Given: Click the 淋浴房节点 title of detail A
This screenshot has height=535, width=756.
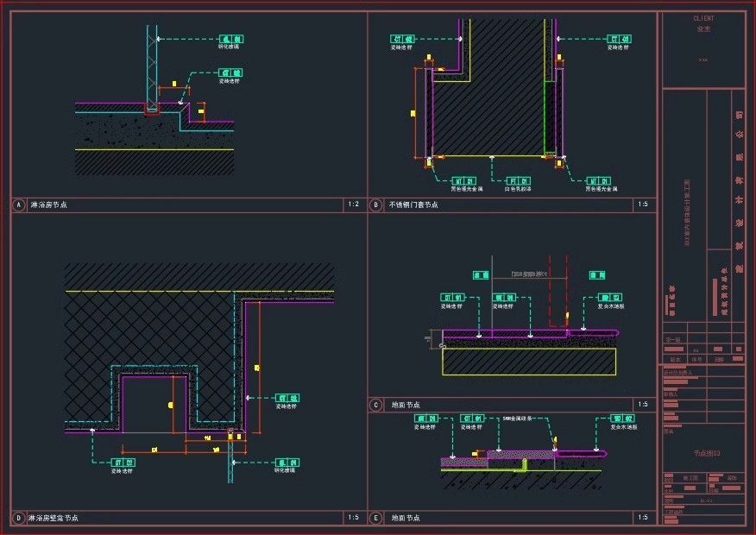Looking at the screenshot, I should click(x=49, y=205).
